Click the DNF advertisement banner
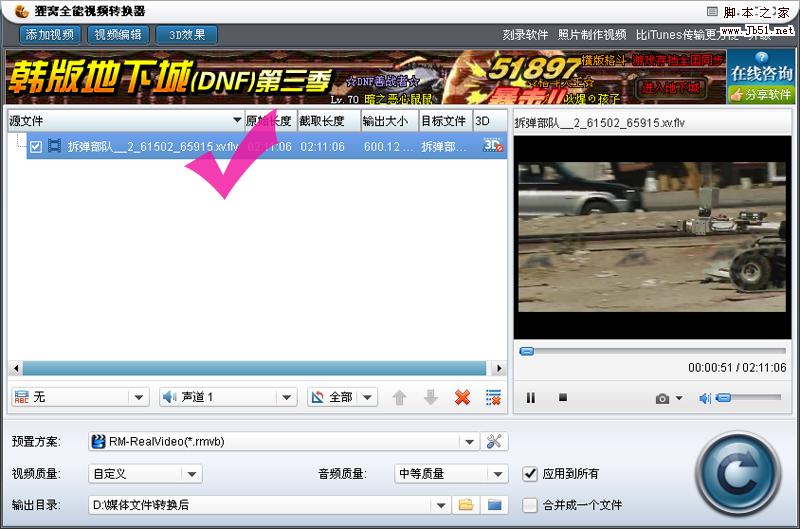The height and width of the screenshot is (529, 800). point(366,77)
